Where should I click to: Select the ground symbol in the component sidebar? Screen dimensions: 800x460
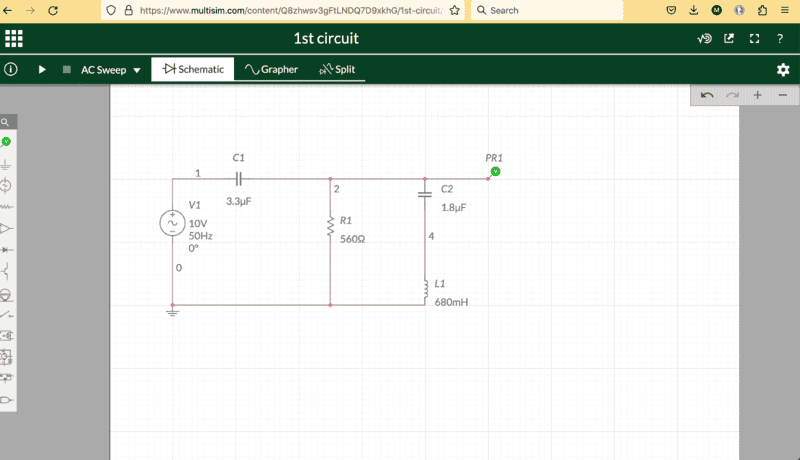[x=6, y=164]
